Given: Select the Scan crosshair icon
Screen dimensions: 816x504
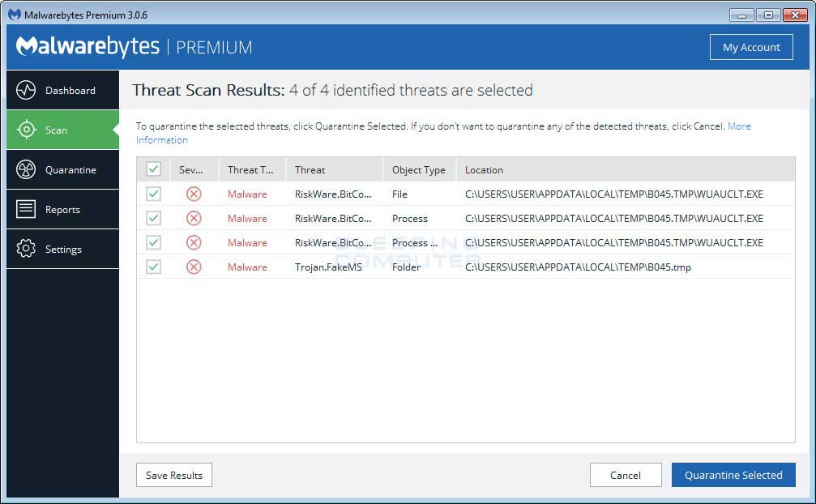Looking at the screenshot, I should click(x=25, y=130).
